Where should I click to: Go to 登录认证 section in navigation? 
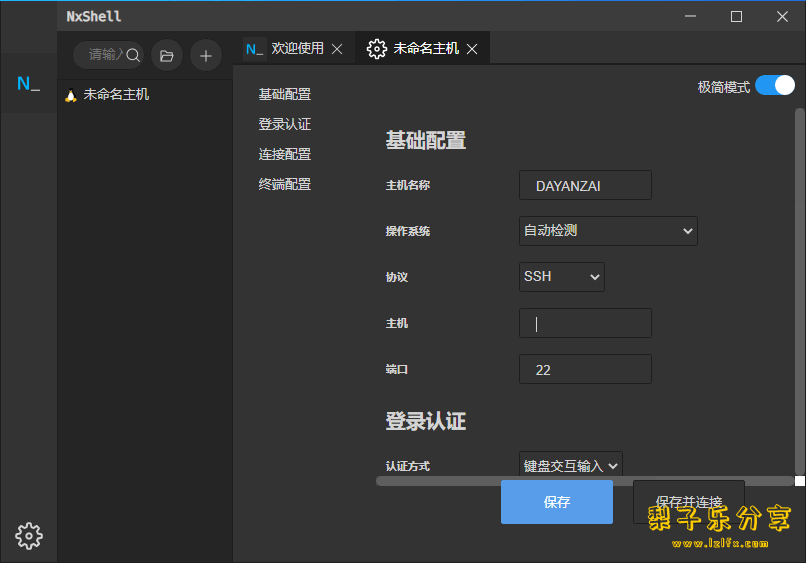285,124
